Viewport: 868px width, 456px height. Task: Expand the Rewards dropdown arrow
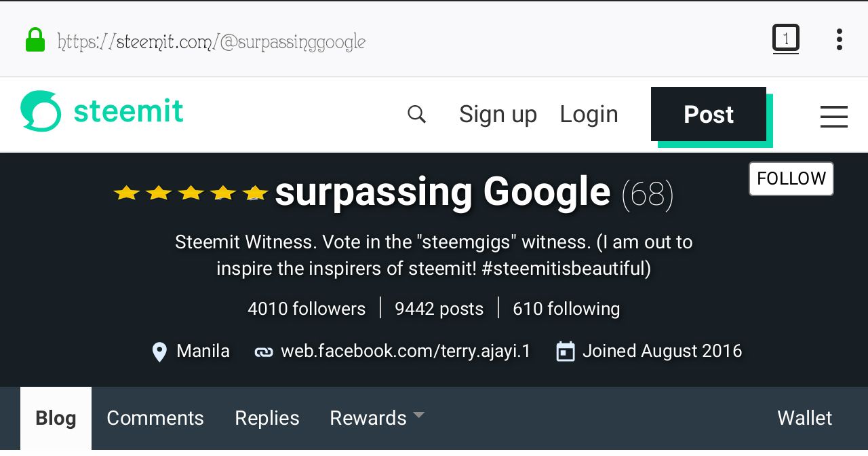pyautogui.click(x=418, y=415)
